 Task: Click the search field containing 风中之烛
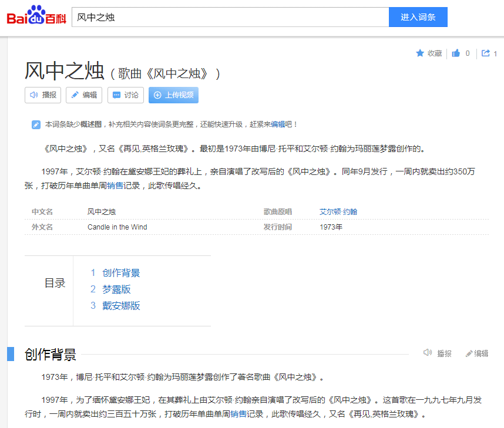pyautogui.click(x=230, y=17)
